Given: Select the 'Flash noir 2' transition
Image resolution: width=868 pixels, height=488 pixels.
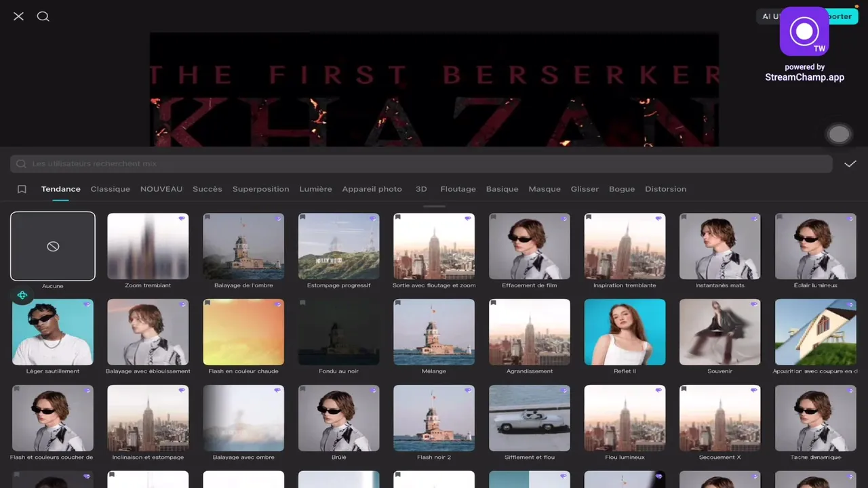Looking at the screenshot, I should pyautogui.click(x=434, y=418).
